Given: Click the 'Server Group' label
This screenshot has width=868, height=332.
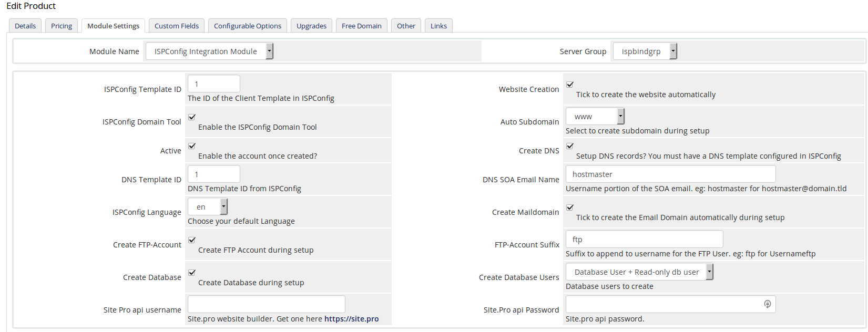Looking at the screenshot, I should (x=583, y=51).
